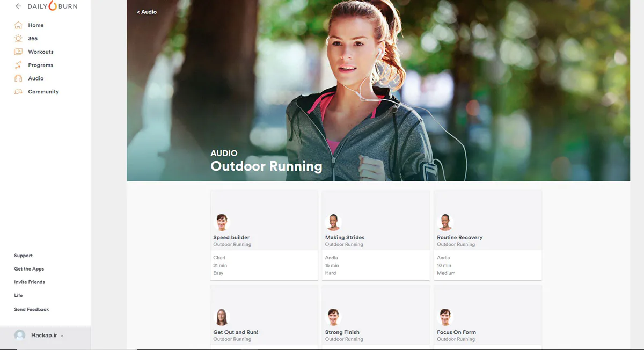The width and height of the screenshot is (644, 350).
Task: Open the Making Strides workout title
Action: [345, 237]
